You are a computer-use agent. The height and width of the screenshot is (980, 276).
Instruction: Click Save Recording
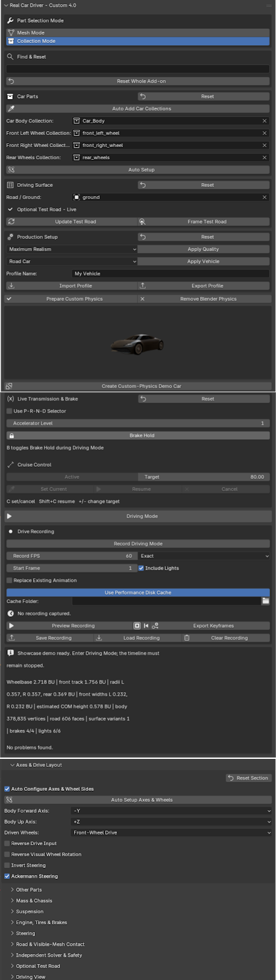pyautogui.click(x=50, y=638)
